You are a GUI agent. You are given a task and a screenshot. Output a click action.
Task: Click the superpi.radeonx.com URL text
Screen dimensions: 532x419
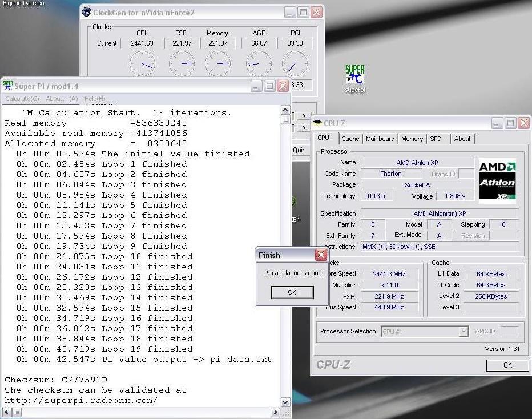[x=81, y=400]
